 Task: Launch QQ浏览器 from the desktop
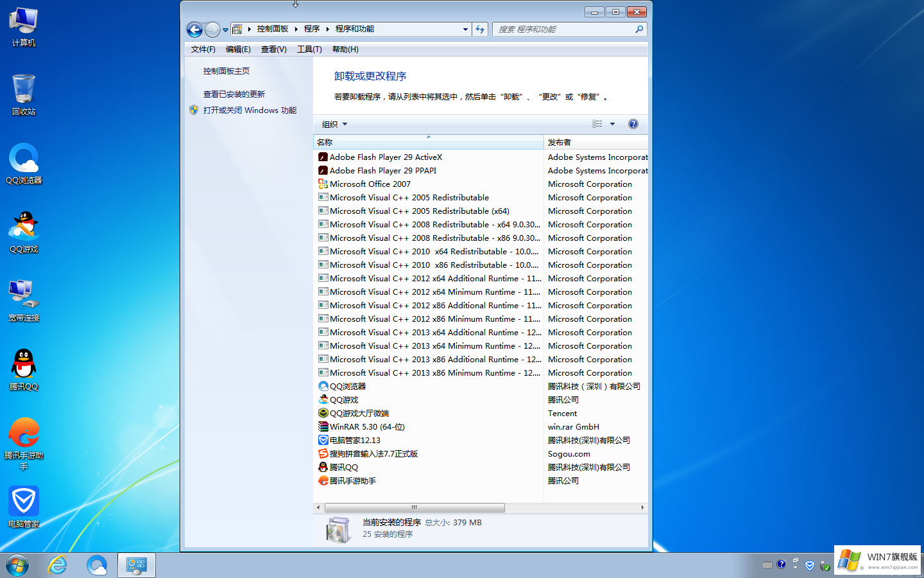pyautogui.click(x=24, y=164)
